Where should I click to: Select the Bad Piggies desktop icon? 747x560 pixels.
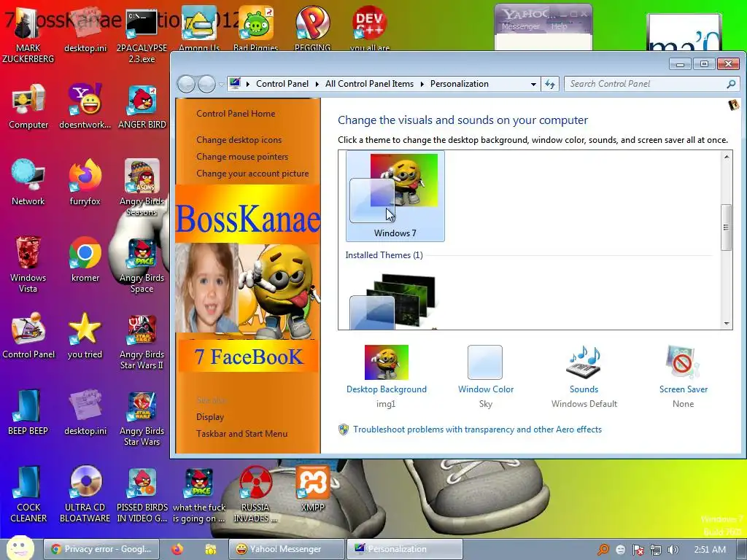(256, 28)
